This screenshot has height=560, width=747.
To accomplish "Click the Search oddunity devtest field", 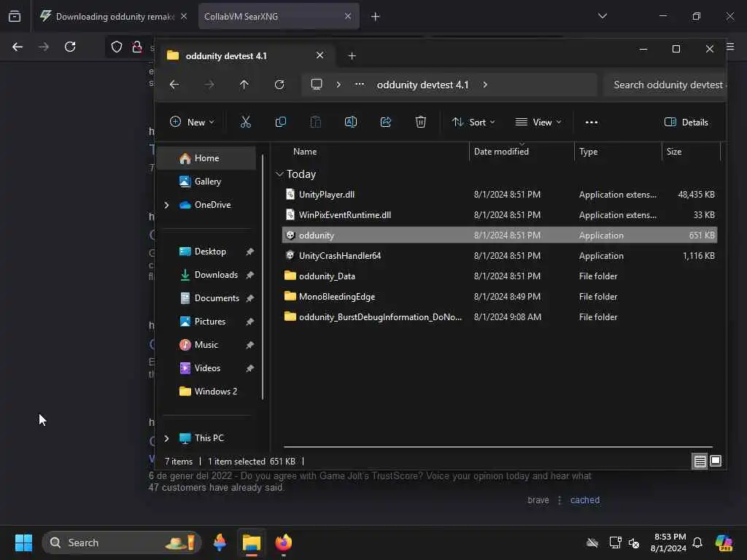I will [x=665, y=85].
